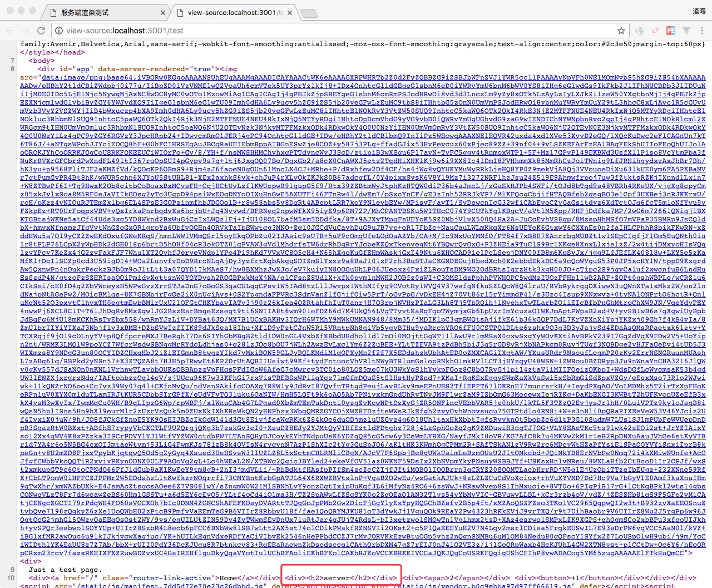Switch to the 服务端渲染测试 tab

point(106,12)
